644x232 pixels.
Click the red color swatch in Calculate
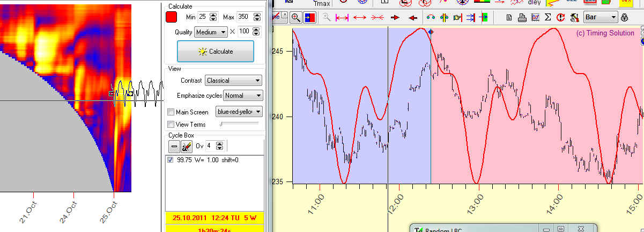click(172, 17)
